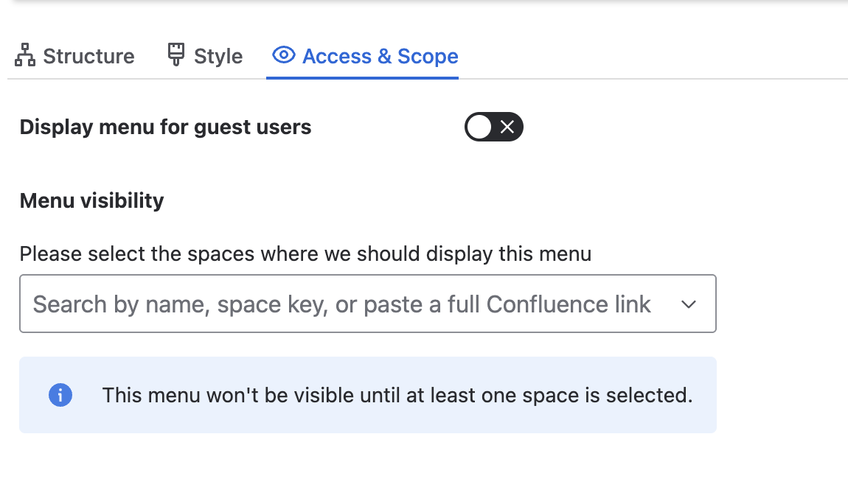The width and height of the screenshot is (848, 504).
Task: Click the Style paintbrush icon
Action: pos(175,55)
